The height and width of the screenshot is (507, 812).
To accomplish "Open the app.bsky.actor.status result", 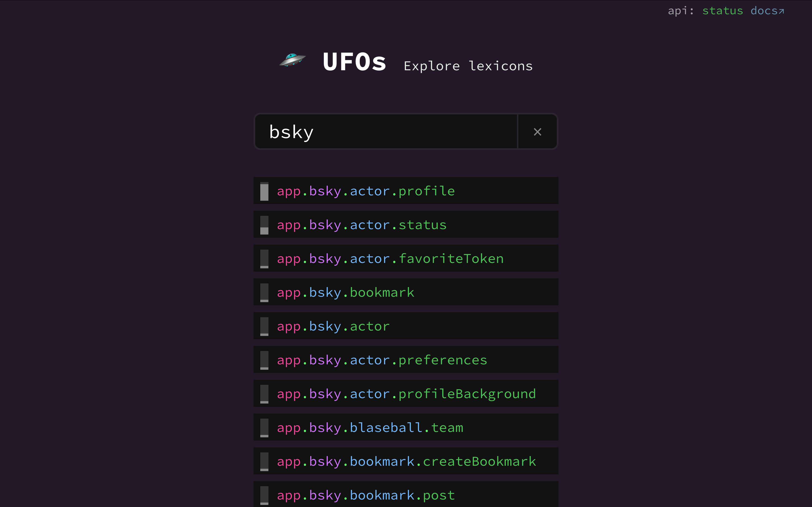I will point(362,225).
